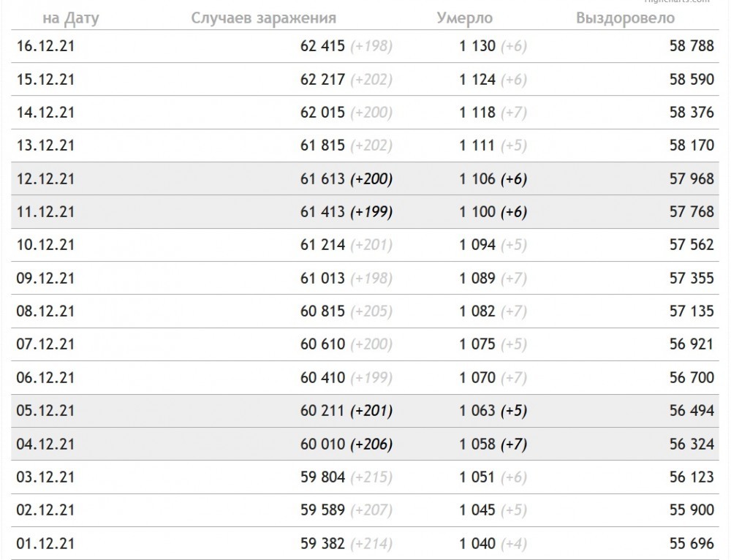Click recovered value 55 900
731x560 pixels.
692,510
